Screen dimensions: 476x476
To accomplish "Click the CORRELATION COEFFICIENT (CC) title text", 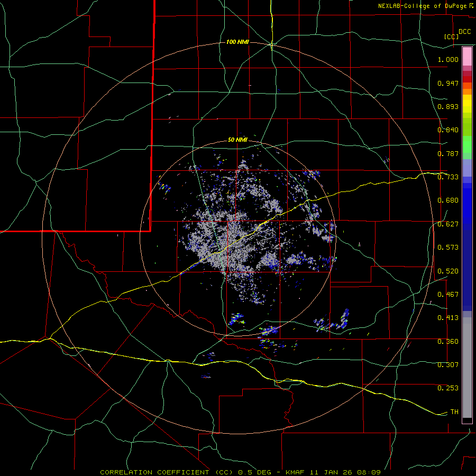I will (167, 472).
